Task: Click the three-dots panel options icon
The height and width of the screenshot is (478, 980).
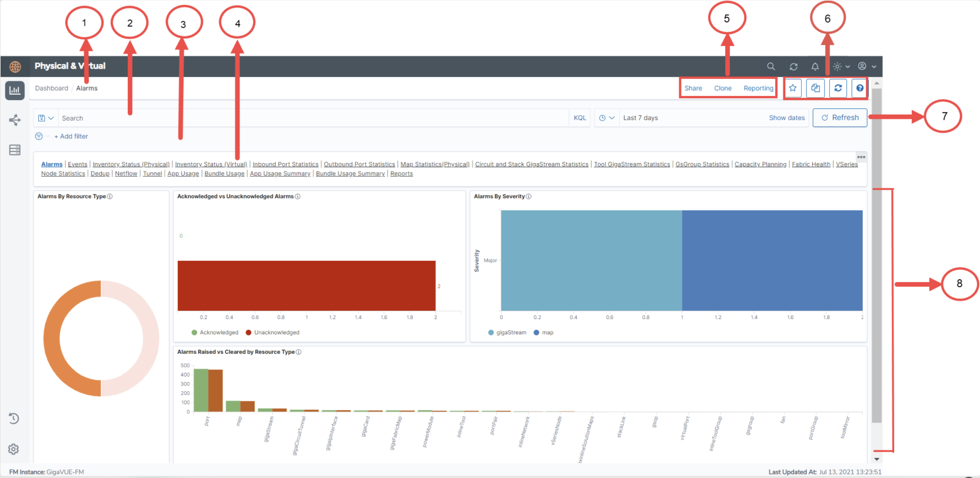Action: click(861, 157)
